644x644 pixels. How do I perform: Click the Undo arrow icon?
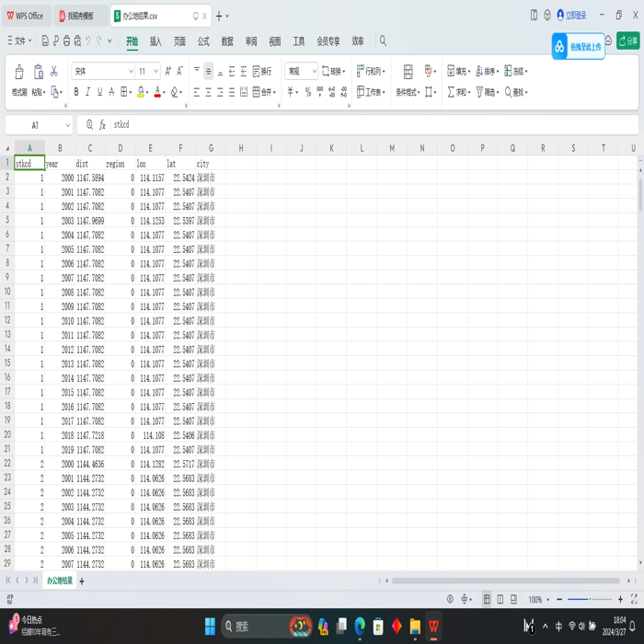88,41
